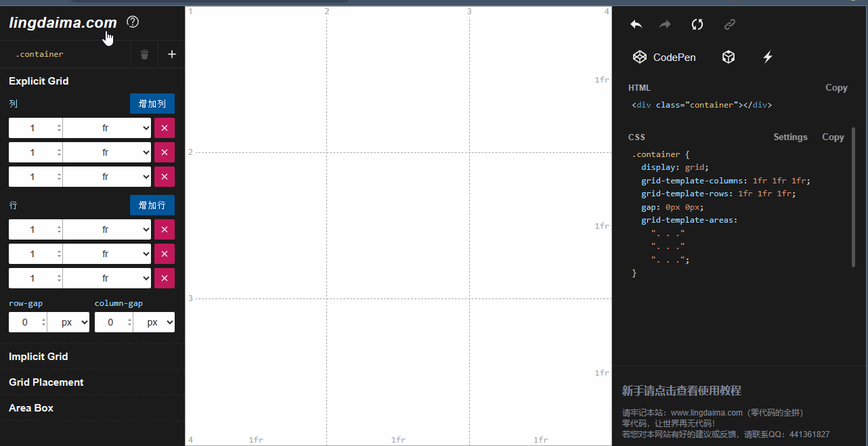Remove the first row track
Screen dimensions: 868x446
165,229
